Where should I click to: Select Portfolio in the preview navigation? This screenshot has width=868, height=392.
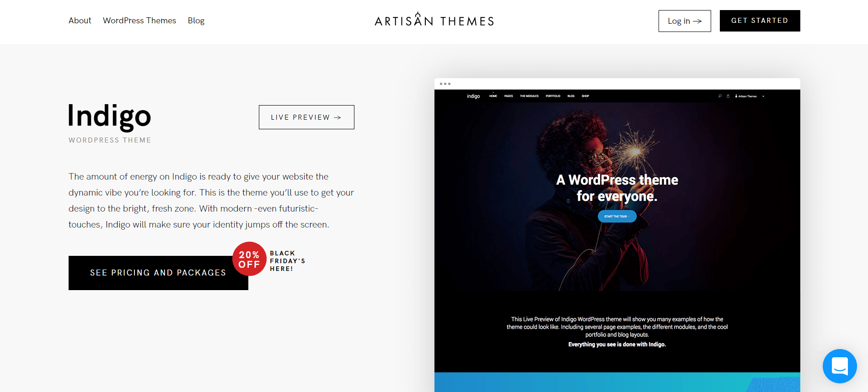pos(553,96)
